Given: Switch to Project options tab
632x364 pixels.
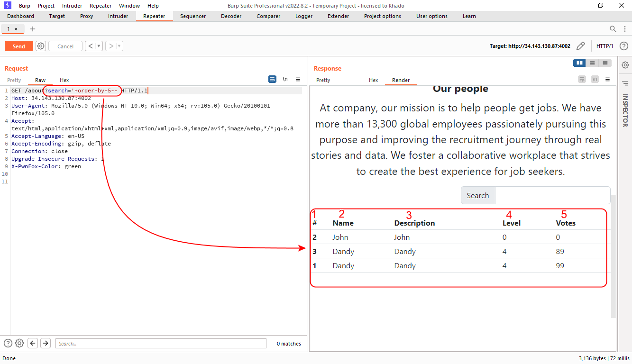Looking at the screenshot, I should pos(382,16).
